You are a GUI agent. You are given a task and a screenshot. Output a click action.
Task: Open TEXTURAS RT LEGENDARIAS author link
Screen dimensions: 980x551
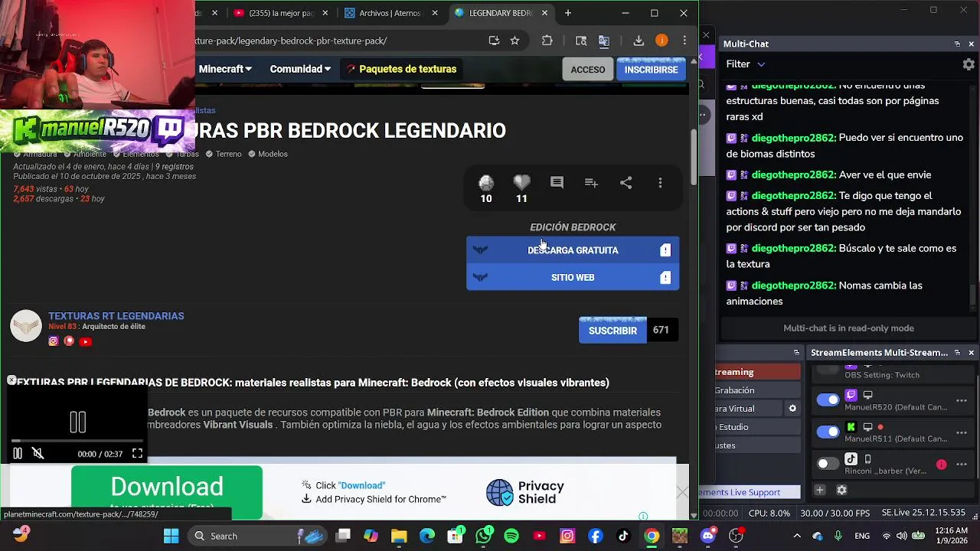pyautogui.click(x=116, y=316)
